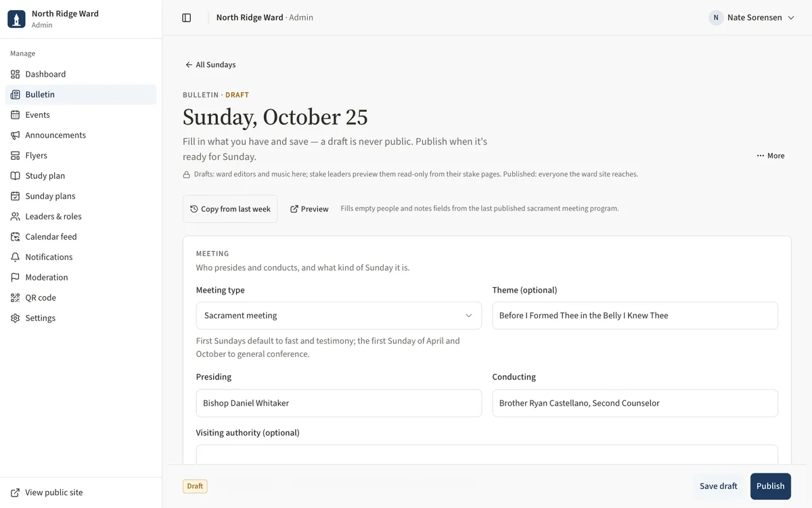
Task: Click the Dashboard grid icon
Action: pos(16,75)
